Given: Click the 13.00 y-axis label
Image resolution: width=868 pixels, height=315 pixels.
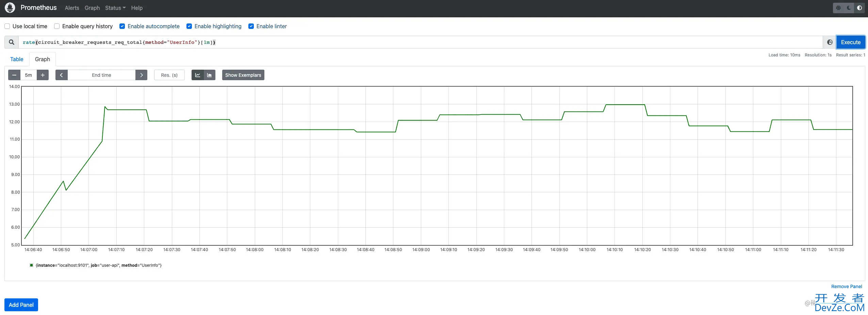Looking at the screenshot, I should [14, 104].
